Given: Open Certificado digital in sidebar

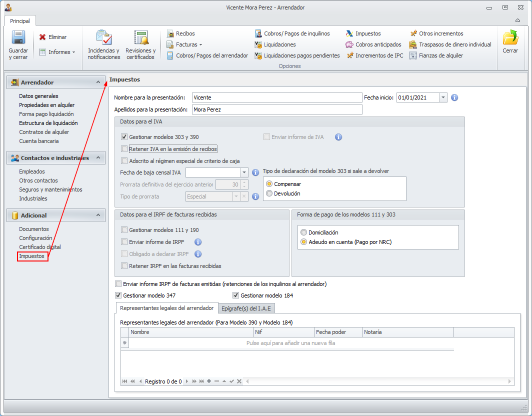Looking at the screenshot, I should tap(40, 247).
